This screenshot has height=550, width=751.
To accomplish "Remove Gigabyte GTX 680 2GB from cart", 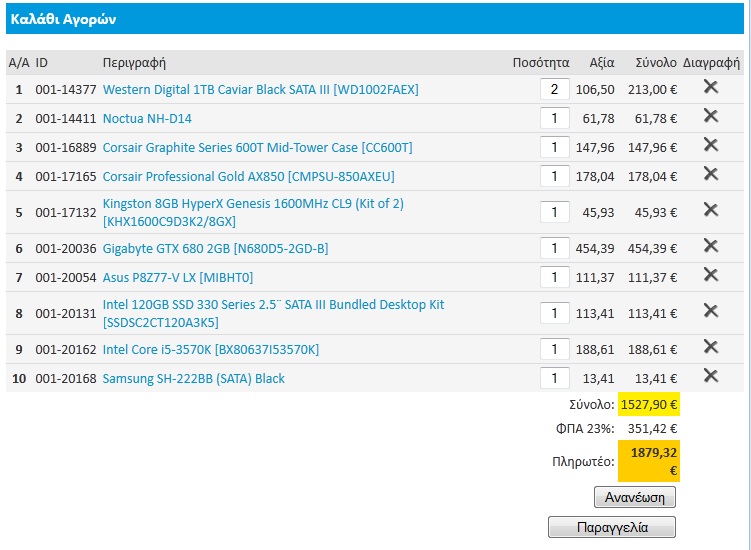I will click(711, 246).
